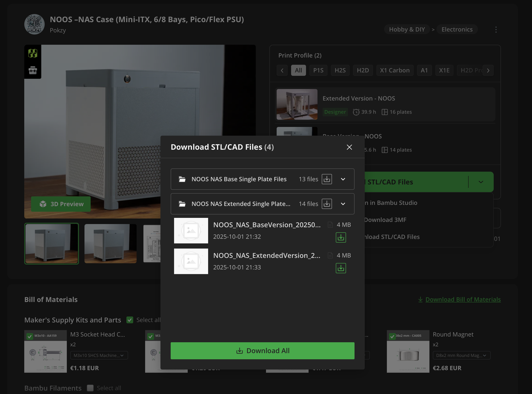
Task: Select the P1S printer tab
Action: 318,70
